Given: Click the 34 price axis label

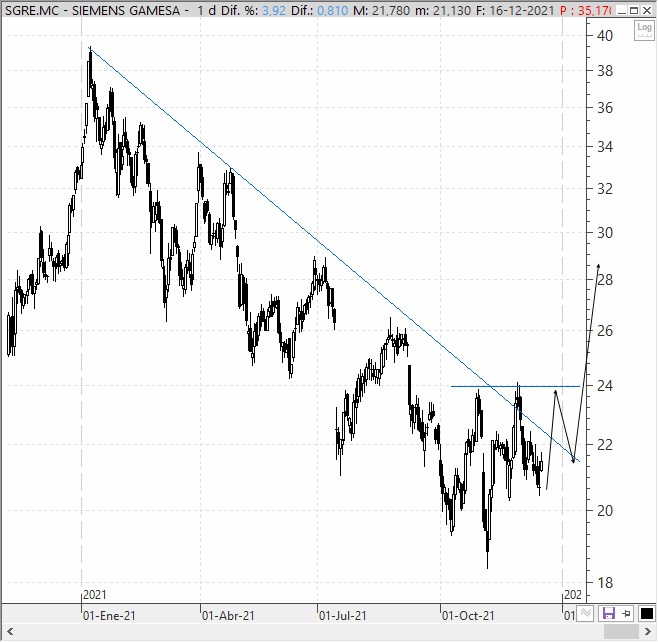Looking at the screenshot, I should pyautogui.click(x=605, y=147).
